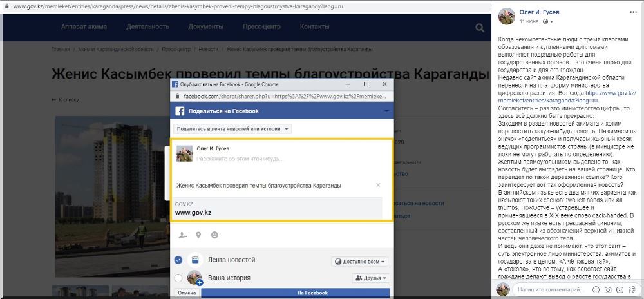Click the Поделиться на Facebook header title
644x299 pixels.
click(223, 111)
